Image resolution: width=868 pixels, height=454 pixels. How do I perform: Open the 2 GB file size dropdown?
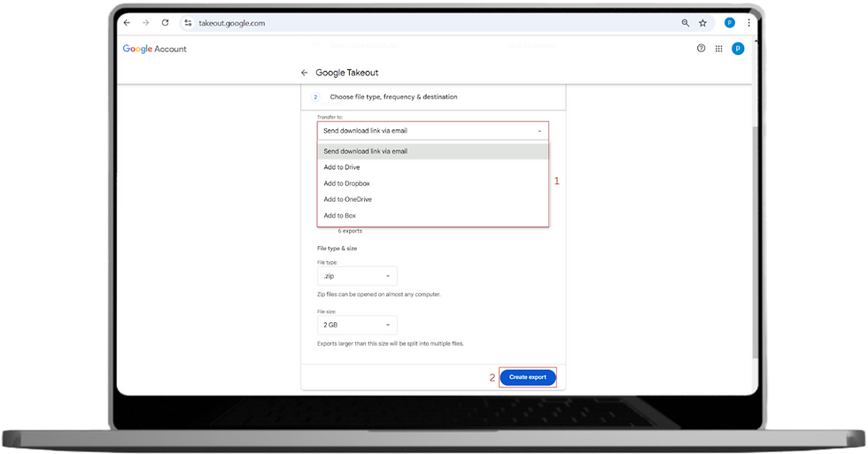pyautogui.click(x=357, y=325)
